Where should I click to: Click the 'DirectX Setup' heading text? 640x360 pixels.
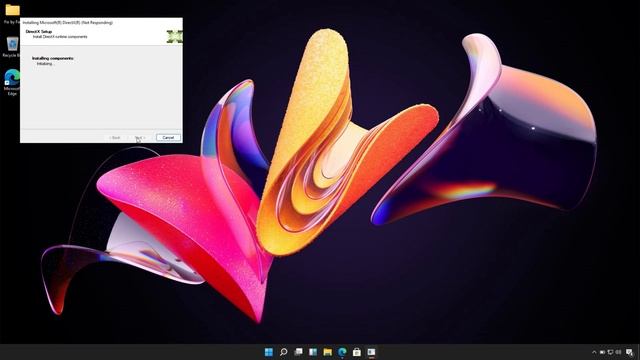(39, 31)
